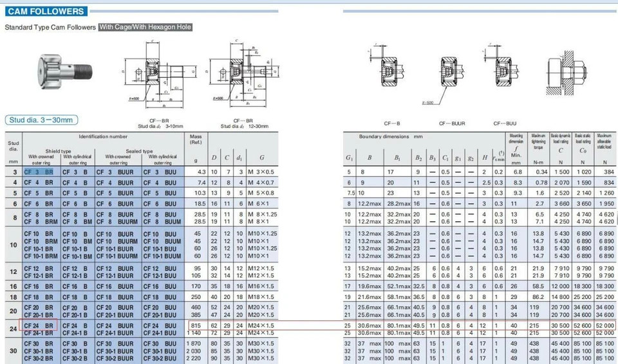Click thread value 'M16×1.5'
The height and width of the screenshot is (364, 618).
pos(261,286)
